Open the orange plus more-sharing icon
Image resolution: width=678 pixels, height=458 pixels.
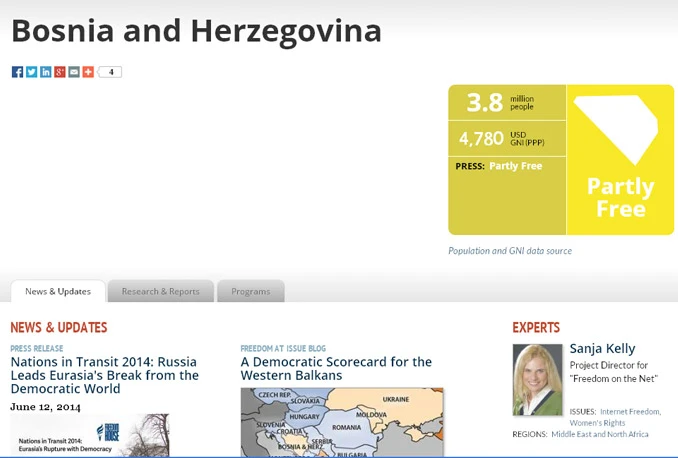click(88, 72)
